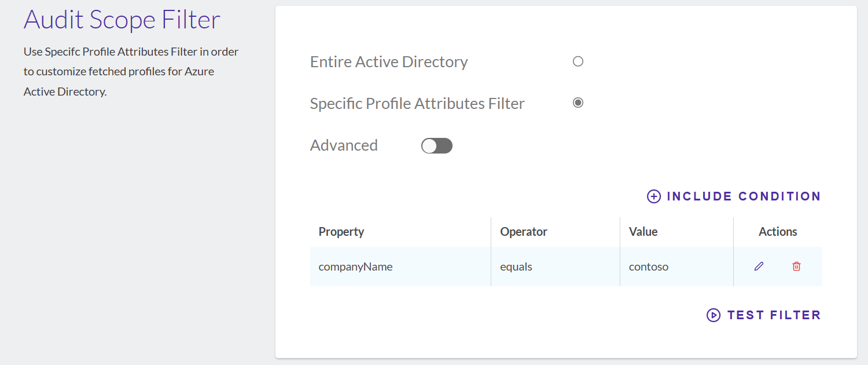Click the Specific Profile Attributes Filter label
This screenshot has height=365, width=868.
pos(417,104)
